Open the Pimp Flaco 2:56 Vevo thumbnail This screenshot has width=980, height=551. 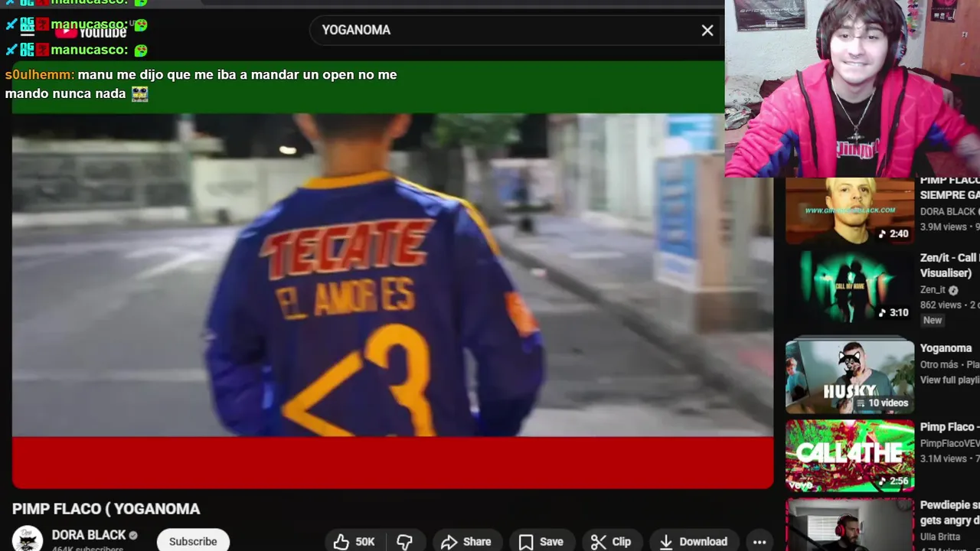(x=850, y=456)
